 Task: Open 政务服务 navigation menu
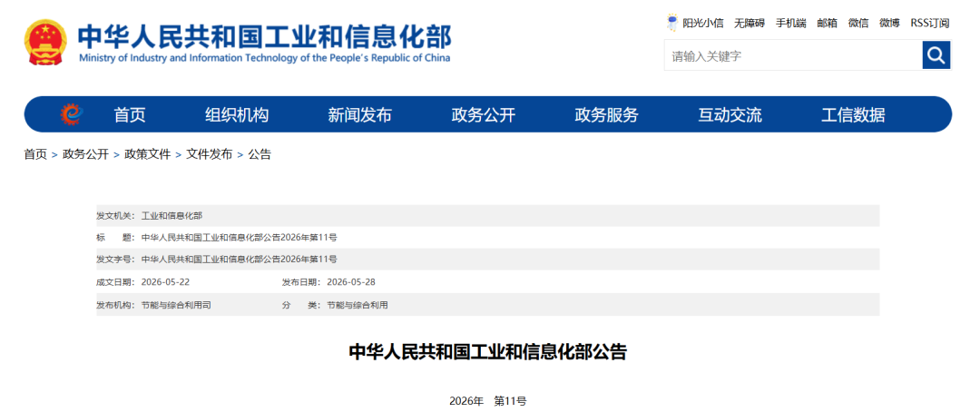[x=606, y=115]
